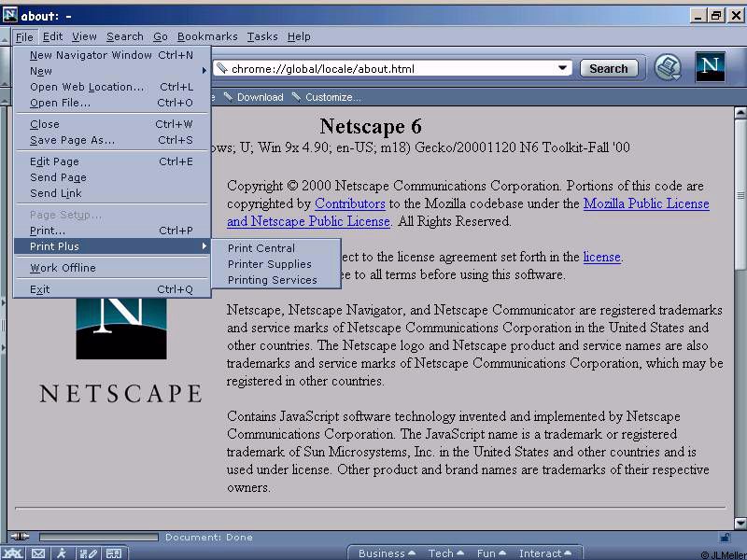Click the Print toolbar icon
Image resolution: width=747 pixels, height=560 pixels.
tap(668, 67)
